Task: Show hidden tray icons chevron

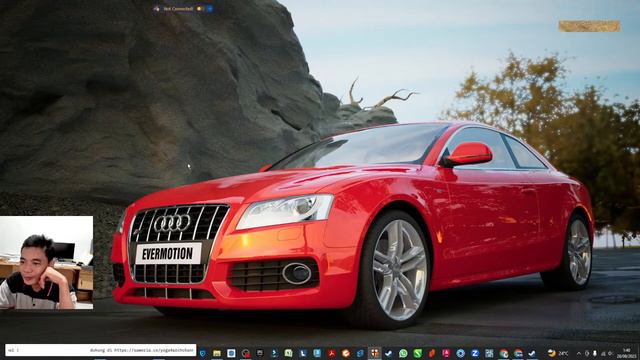Action: (579, 353)
